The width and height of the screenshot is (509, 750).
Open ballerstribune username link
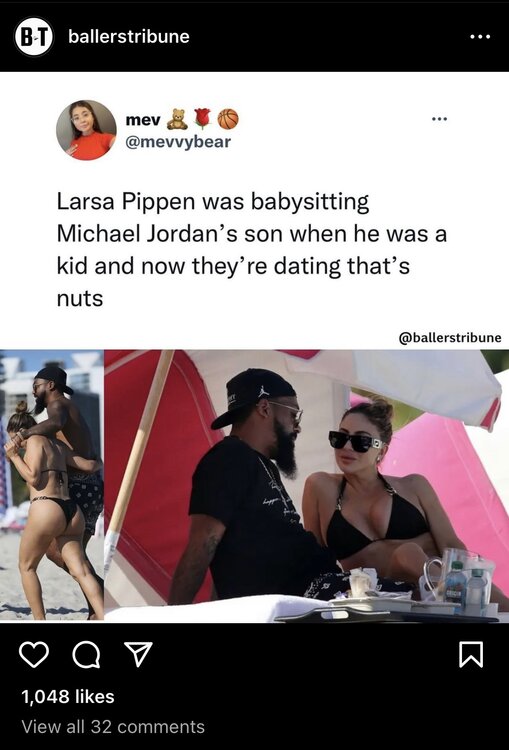(129, 37)
